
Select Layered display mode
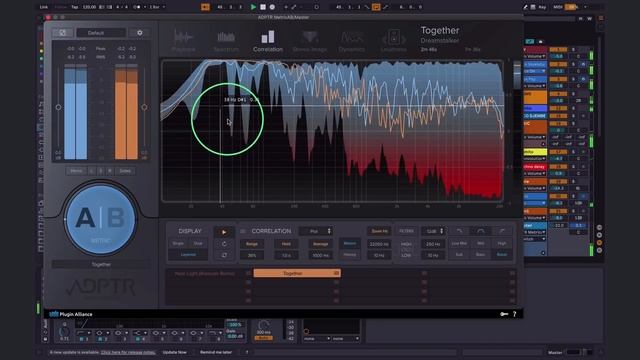(188, 255)
